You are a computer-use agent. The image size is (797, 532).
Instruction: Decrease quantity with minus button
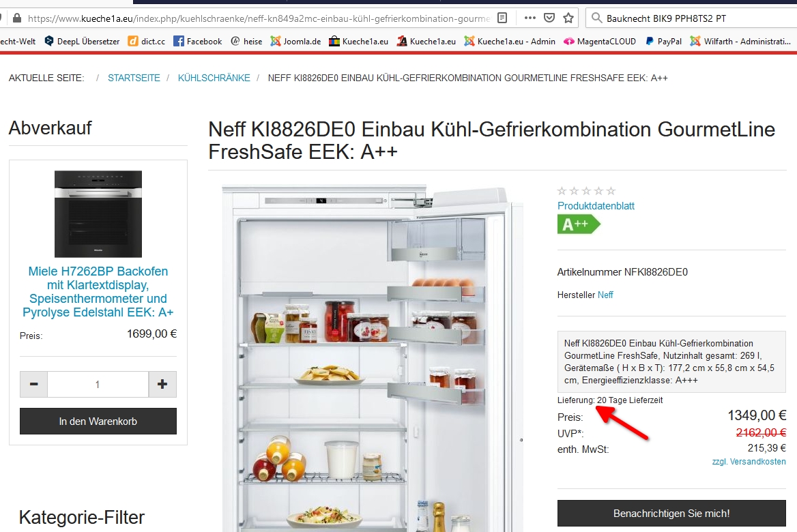coord(33,384)
